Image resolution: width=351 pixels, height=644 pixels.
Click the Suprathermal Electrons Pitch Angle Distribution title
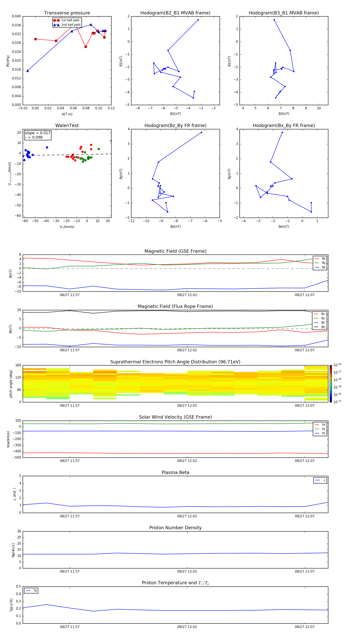pos(175,362)
